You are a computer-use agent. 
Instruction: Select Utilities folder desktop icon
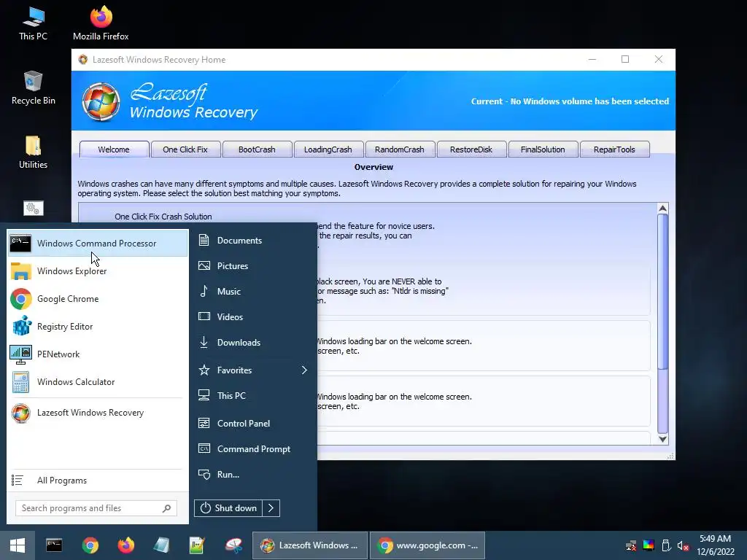click(34, 152)
